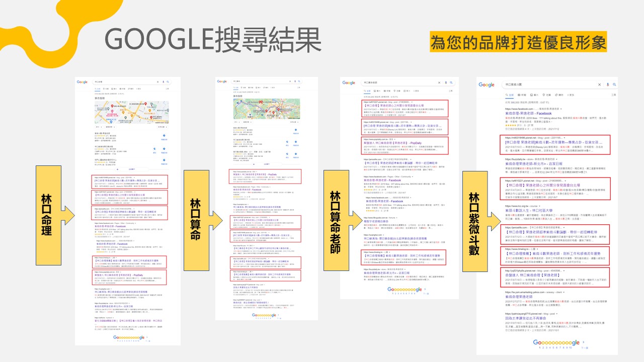Click the Google logo in the 林口紫微斗數 search page
The width and height of the screenshot is (644, 362).
click(x=487, y=85)
